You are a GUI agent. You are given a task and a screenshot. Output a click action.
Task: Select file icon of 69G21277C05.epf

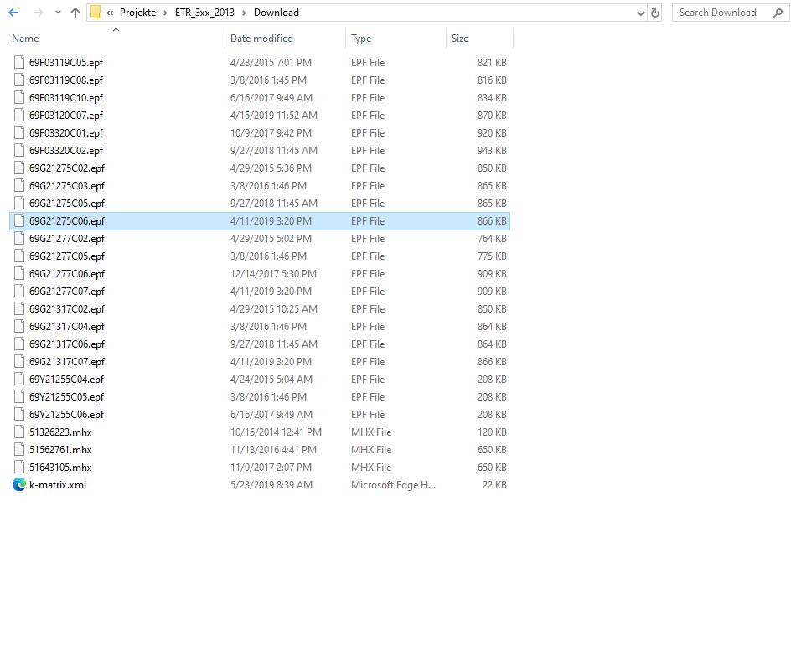[19, 256]
